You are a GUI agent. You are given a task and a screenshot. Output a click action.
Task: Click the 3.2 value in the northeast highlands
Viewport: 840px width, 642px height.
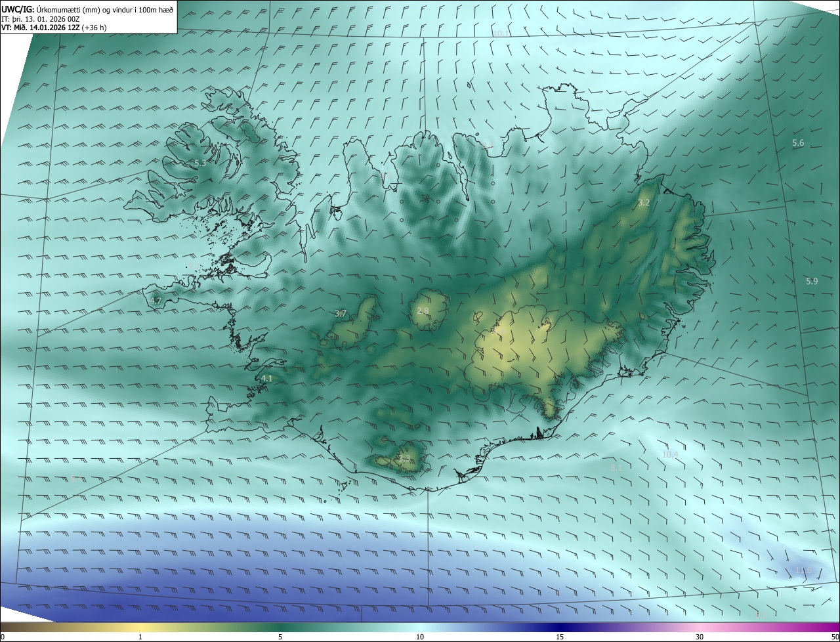click(644, 203)
